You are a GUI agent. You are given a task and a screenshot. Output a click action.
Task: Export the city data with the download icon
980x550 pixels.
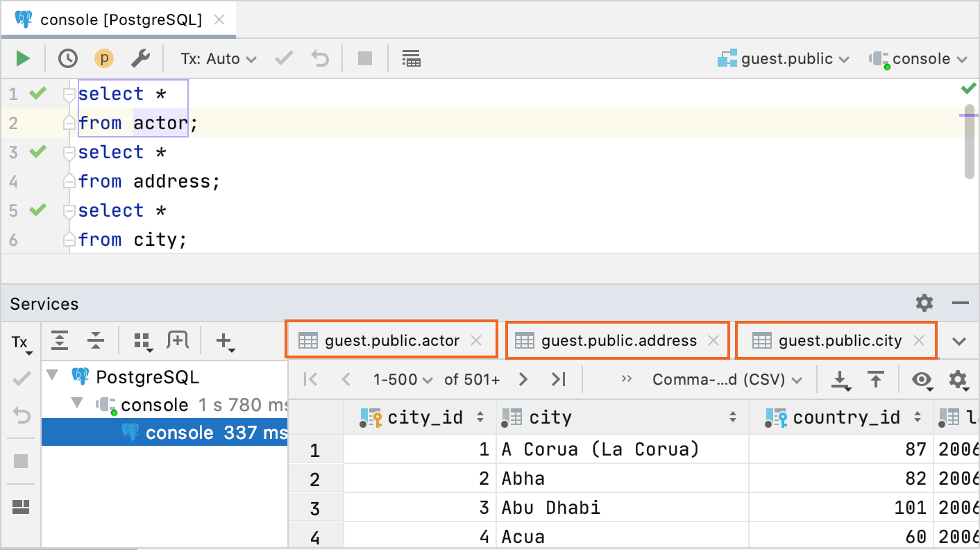coord(841,379)
